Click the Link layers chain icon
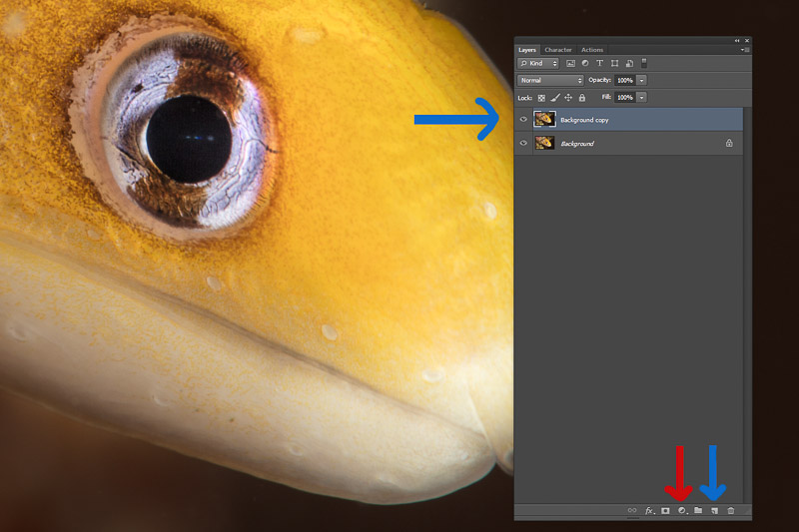This screenshot has height=532, width=799. [631, 510]
